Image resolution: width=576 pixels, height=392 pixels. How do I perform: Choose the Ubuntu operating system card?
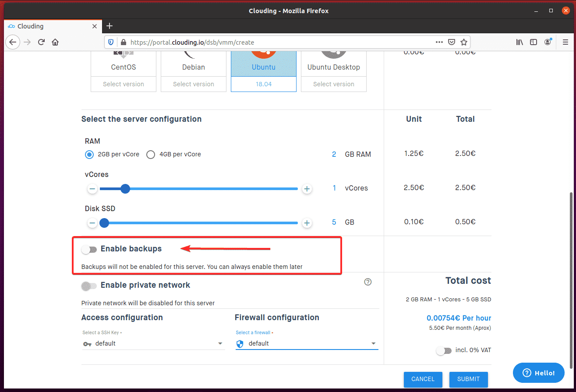pos(264,64)
